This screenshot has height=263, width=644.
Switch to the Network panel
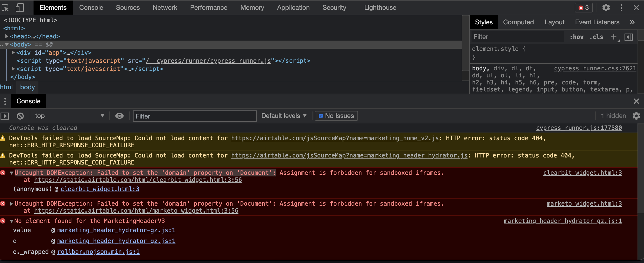[165, 8]
